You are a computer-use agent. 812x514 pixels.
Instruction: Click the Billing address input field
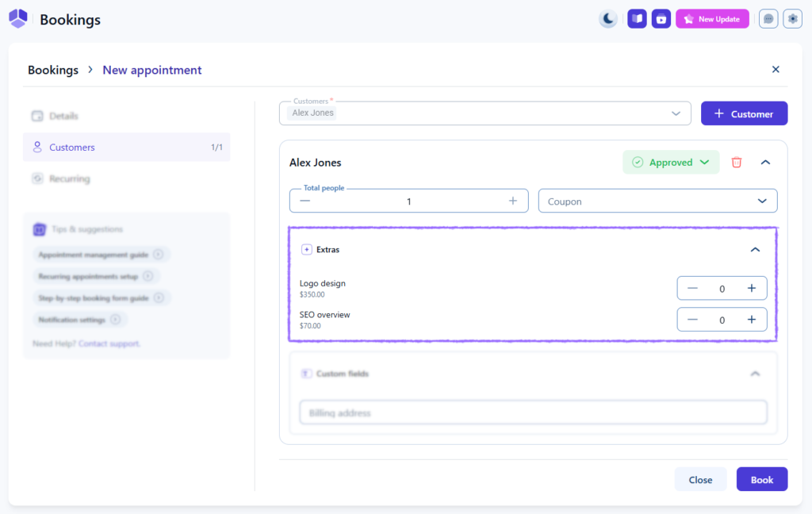[533, 413]
